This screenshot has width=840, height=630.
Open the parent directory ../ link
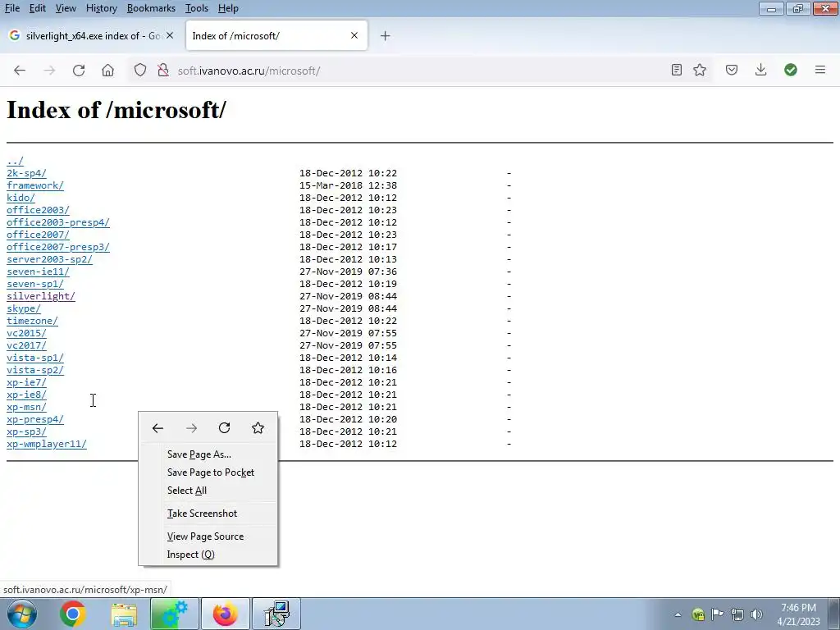[15, 161]
